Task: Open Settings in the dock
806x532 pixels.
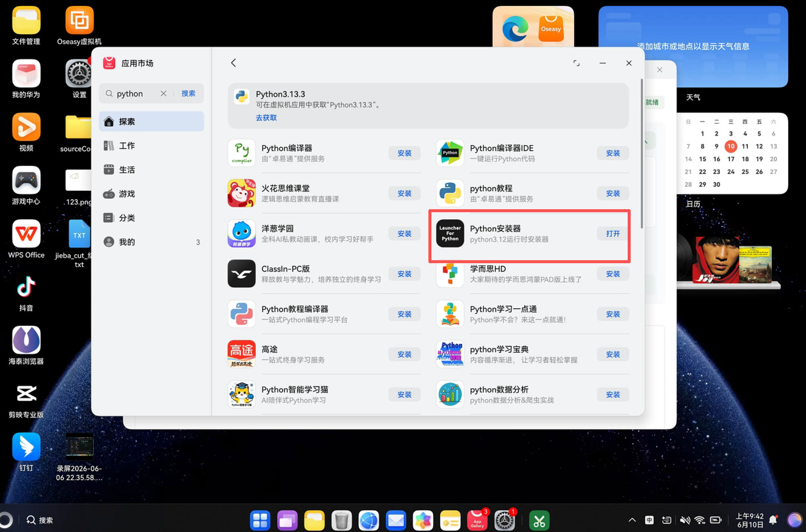Action: click(505, 520)
